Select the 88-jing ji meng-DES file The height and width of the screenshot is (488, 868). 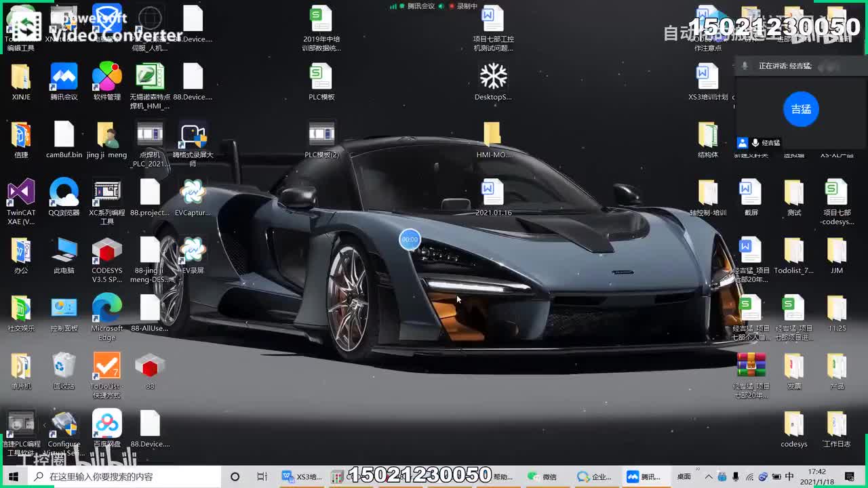click(x=150, y=260)
